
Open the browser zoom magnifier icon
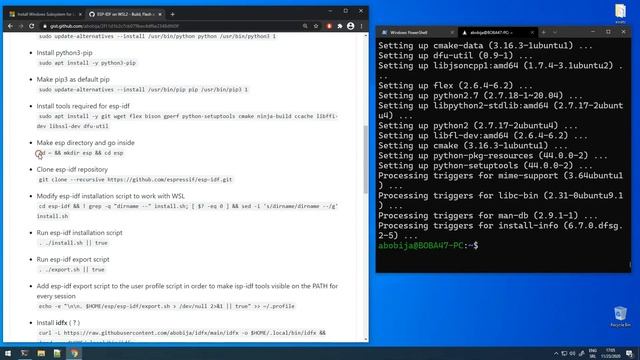tap(305, 26)
